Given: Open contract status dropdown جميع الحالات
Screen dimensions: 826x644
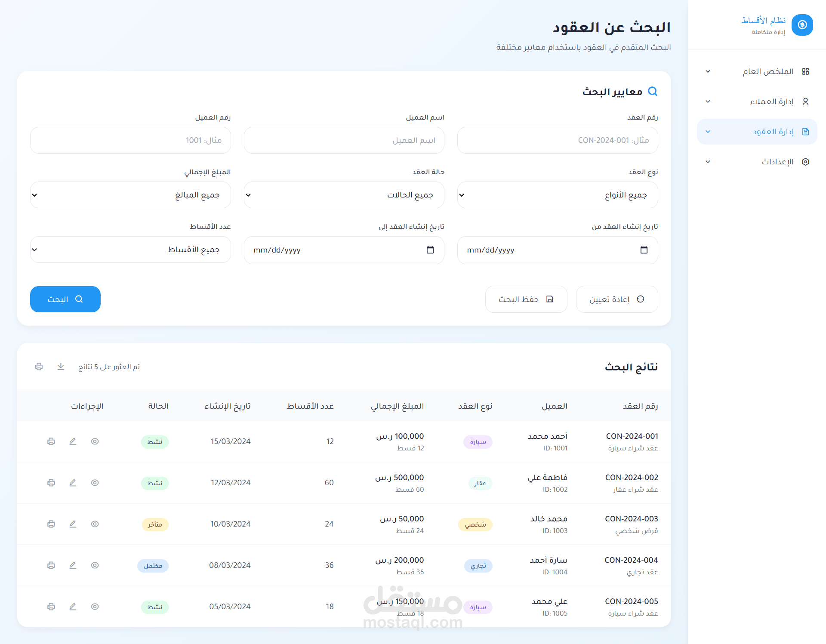Looking at the screenshot, I should (x=344, y=195).
